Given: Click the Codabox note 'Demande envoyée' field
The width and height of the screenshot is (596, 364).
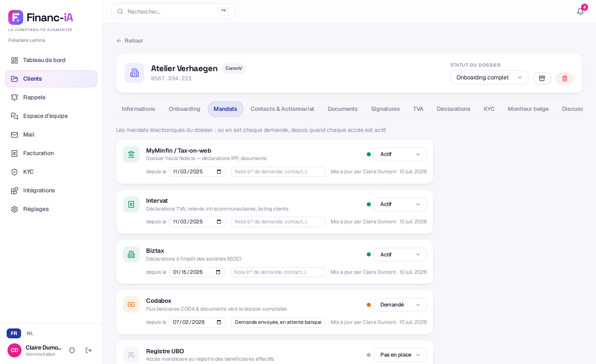Looking at the screenshot, I should pyautogui.click(x=278, y=322).
